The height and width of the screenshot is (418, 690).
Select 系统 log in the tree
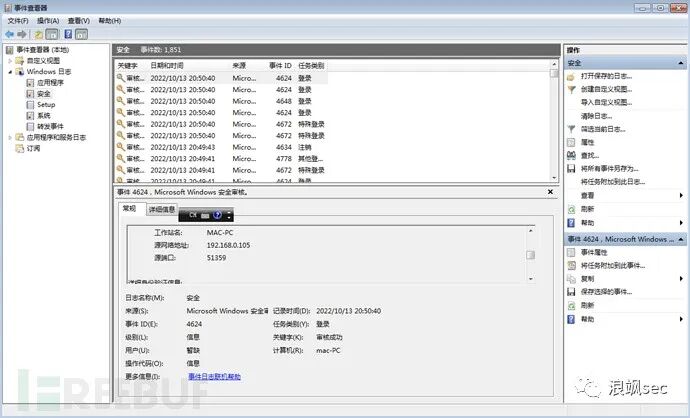coord(44,116)
